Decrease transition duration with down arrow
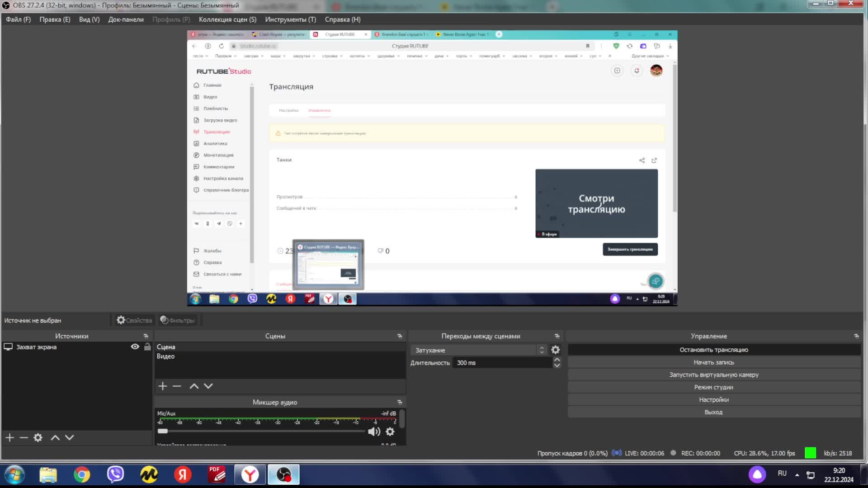Viewport: 868px width, 488px height. pyautogui.click(x=557, y=366)
